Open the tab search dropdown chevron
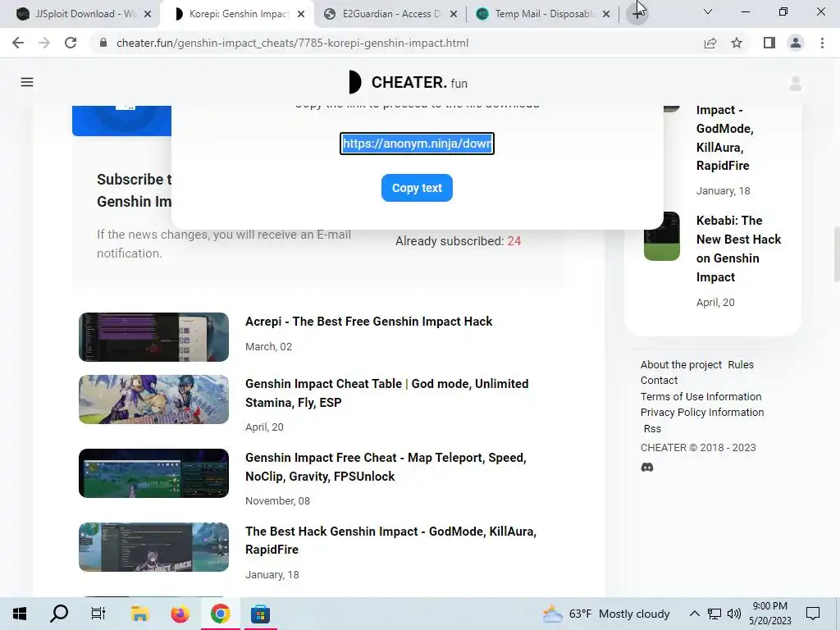840x630 pixels. [708, 11]
